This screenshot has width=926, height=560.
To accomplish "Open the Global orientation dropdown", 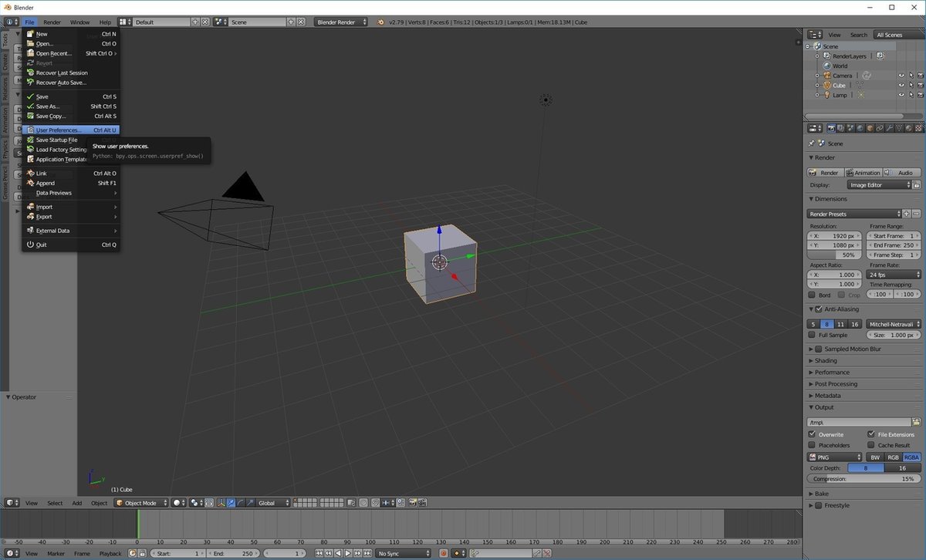I will (273, 503).
